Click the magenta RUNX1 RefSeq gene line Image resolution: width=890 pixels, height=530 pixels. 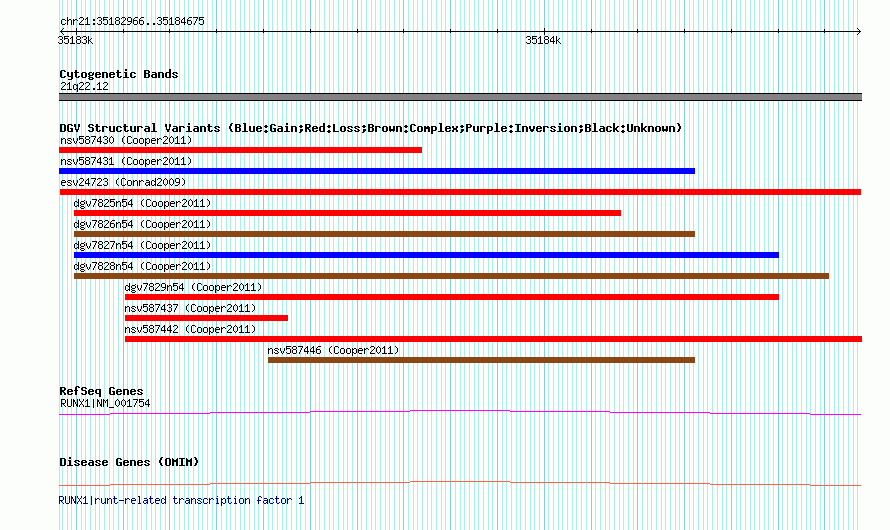pyautogui.click(x=460, y=413)
